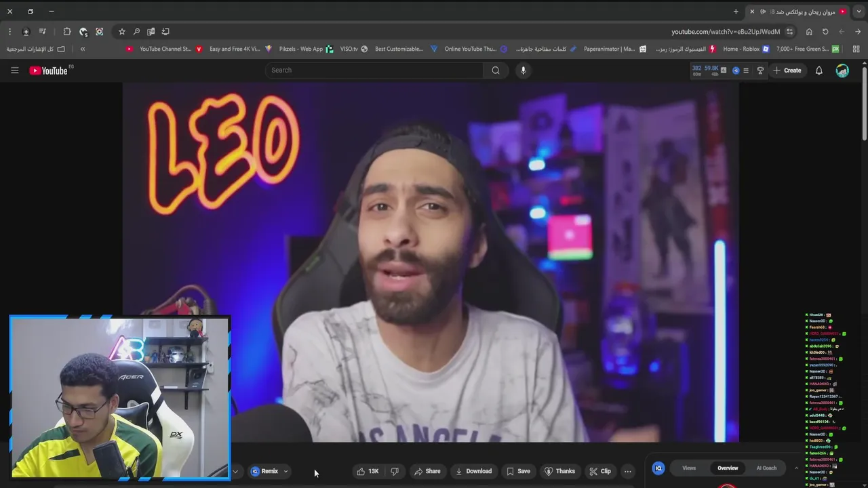
Task: Like the video with 13K likes
Action: [368, 471]
